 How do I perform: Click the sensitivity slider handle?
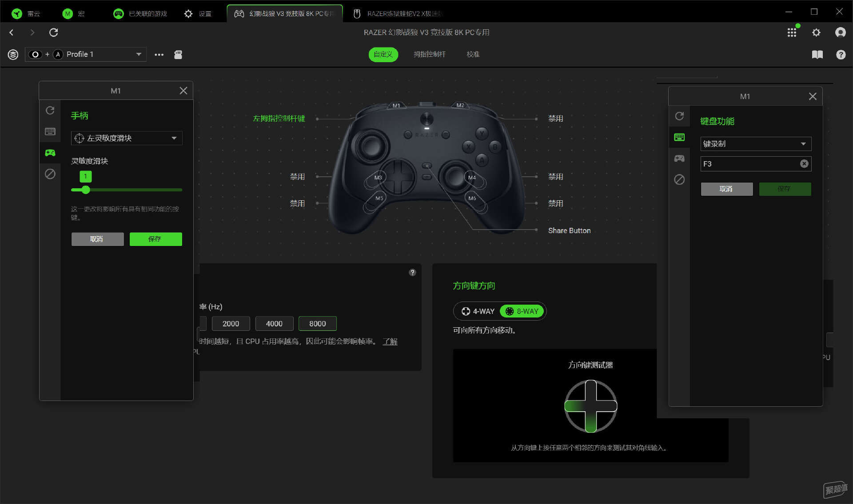(x=86, y=190)
